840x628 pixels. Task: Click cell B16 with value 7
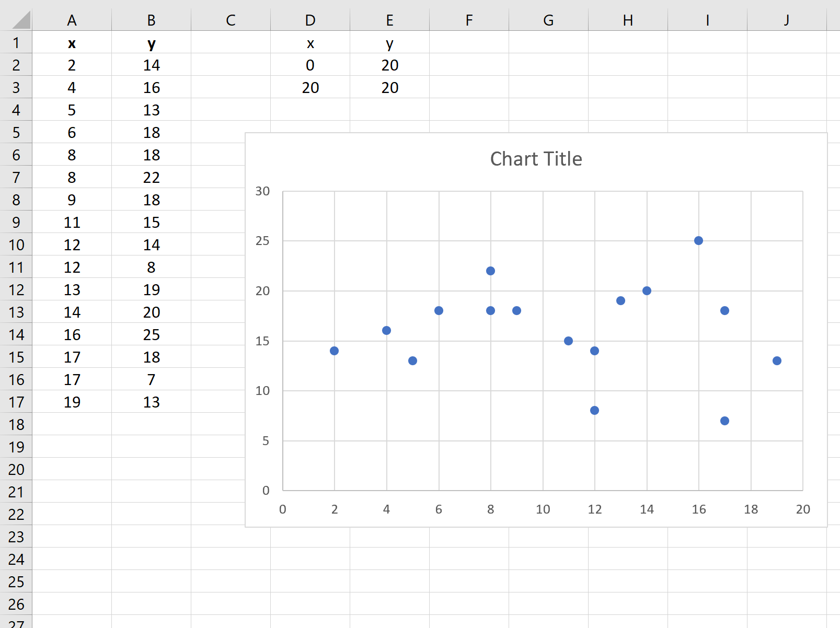click(152, 379)
